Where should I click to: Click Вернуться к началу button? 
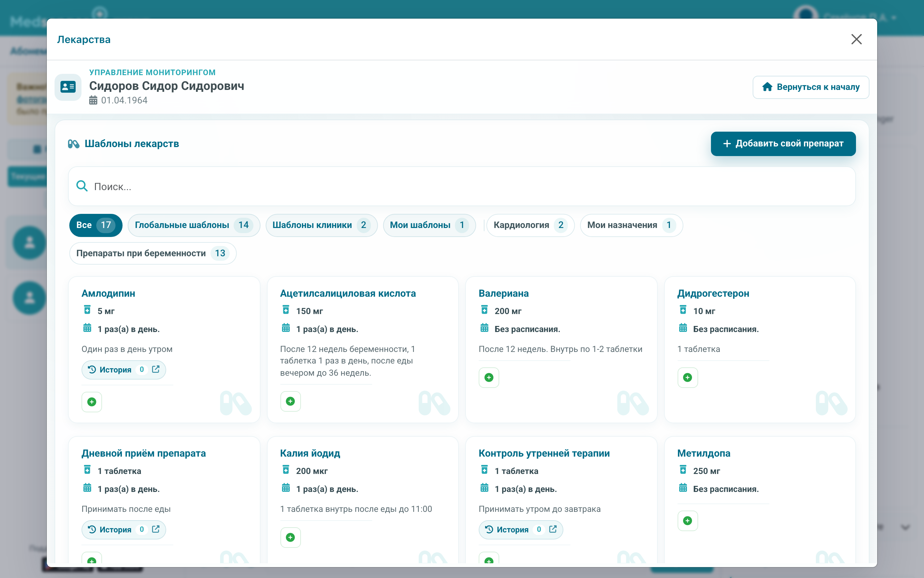tap(811, 87)
